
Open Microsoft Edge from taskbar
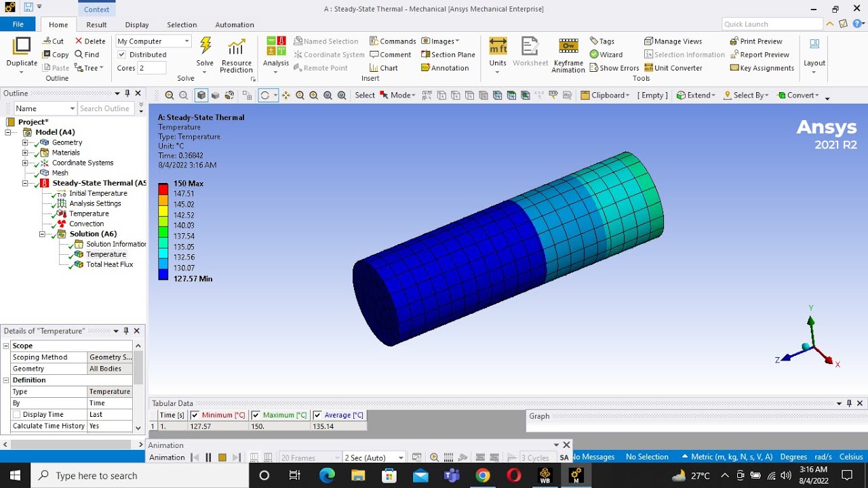[x=327, y=475]
